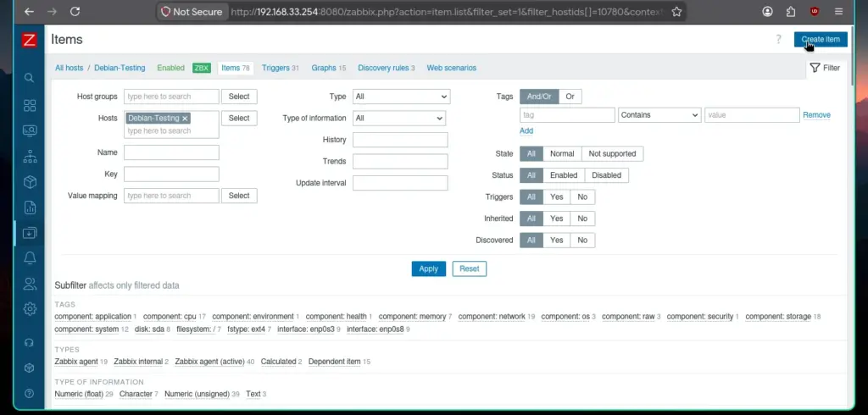This screenshot has height=415, width=868.
Task: Click the Create item button
Action: [x=821, y=39]
